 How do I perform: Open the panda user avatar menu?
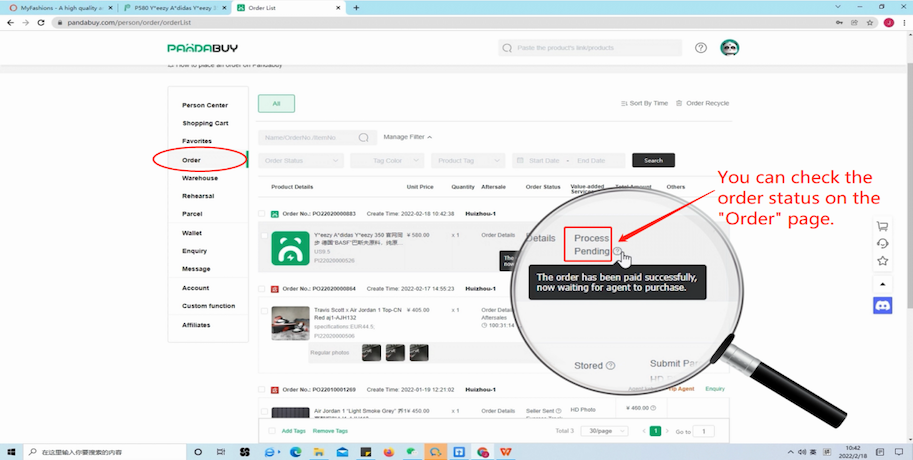730,48
